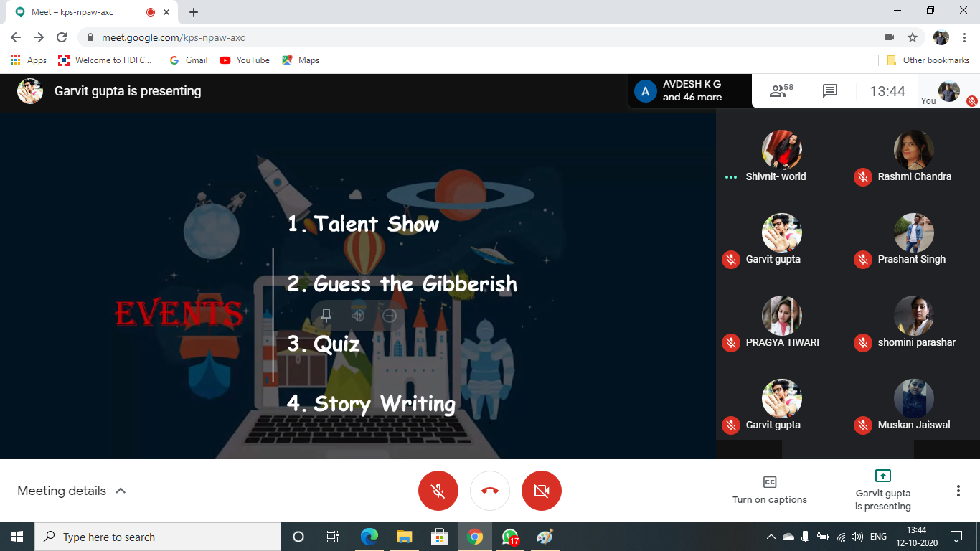Open WhatsApp from the Windows taskbar
Screen dimensions: 980x551
click(510, 537)
